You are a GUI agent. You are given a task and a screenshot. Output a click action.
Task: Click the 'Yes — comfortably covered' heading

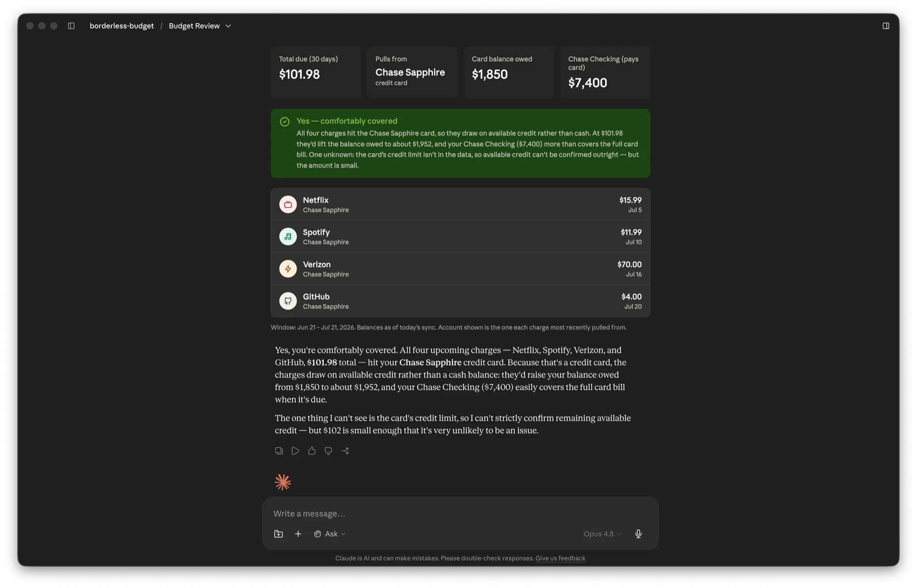point(347,121)
